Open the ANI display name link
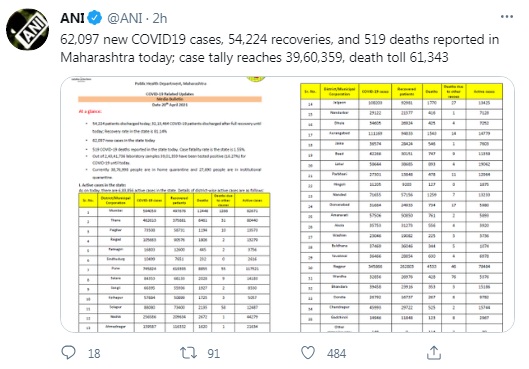529x369 pixels. pyautogui.click(x=72, y=18)
